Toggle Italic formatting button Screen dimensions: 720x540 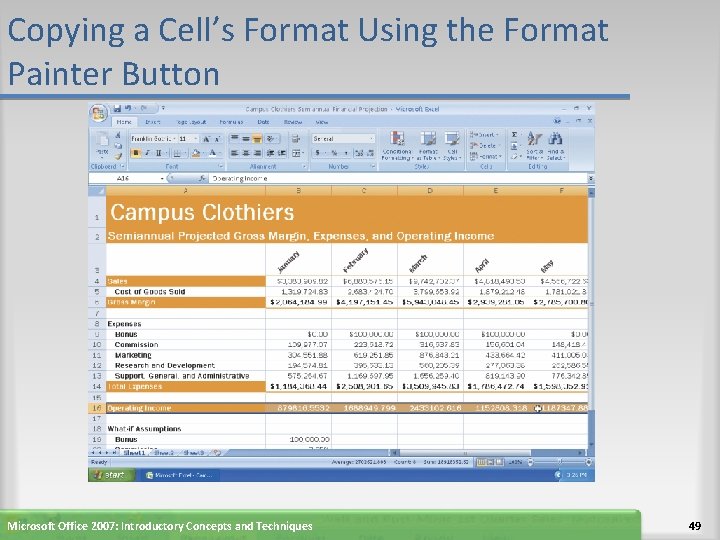(147, 153)
